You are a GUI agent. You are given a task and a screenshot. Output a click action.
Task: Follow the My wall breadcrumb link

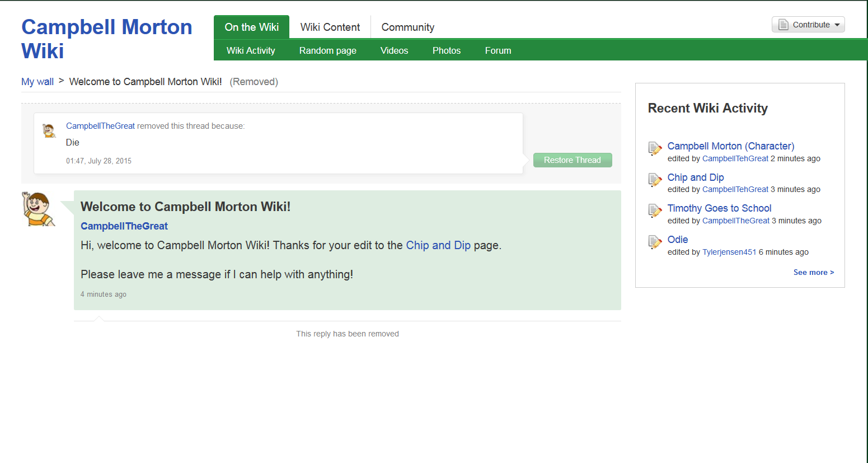[x=37, y=82]
